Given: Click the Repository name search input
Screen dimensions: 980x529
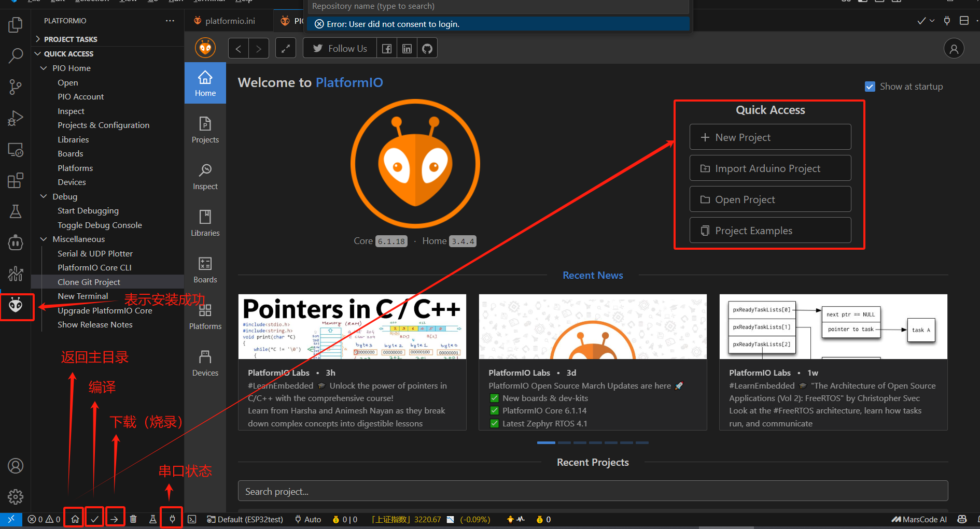Looking at the screenshot, I should [498, 7].
